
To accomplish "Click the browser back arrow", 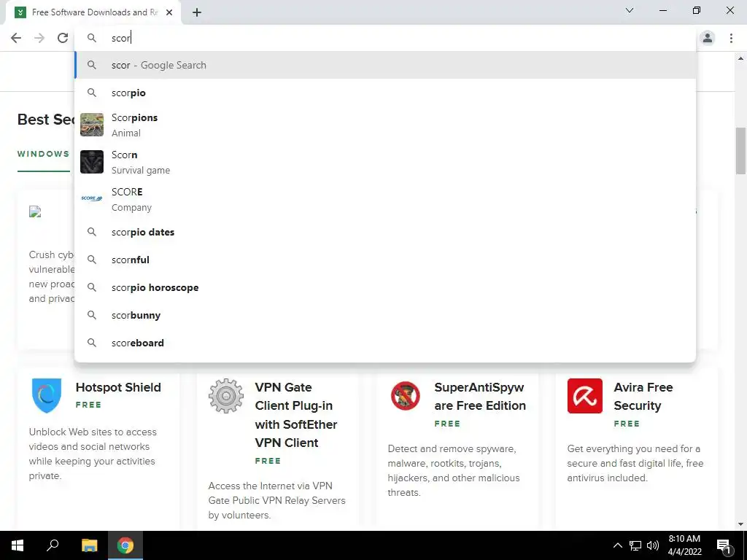I will point(16,38).
